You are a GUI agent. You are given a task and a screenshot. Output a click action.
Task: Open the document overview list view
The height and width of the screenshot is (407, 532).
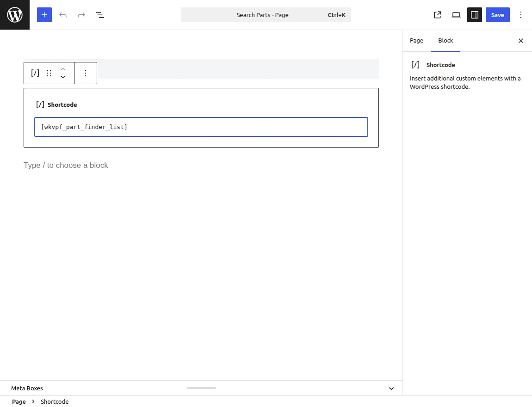click(100, 15)
